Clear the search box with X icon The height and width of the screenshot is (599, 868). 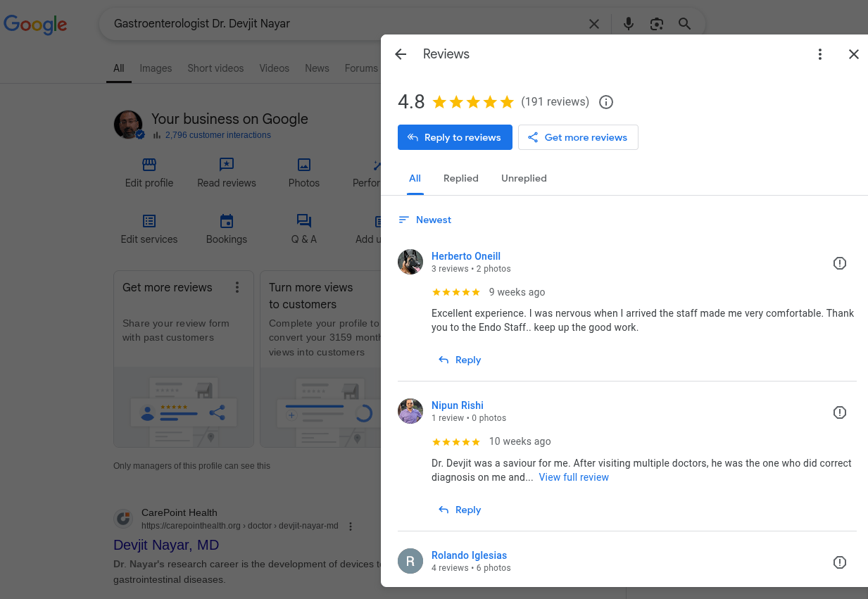(594, 24)
